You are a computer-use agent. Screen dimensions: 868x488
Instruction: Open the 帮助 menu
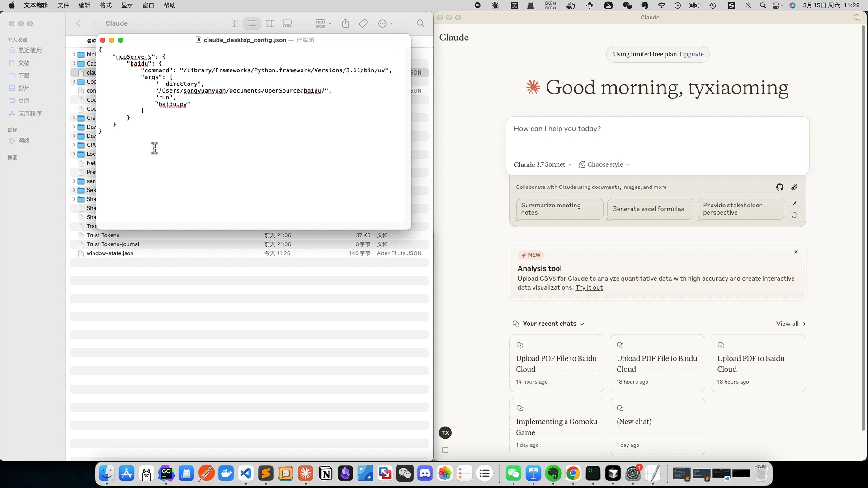[x=170, y=5]
